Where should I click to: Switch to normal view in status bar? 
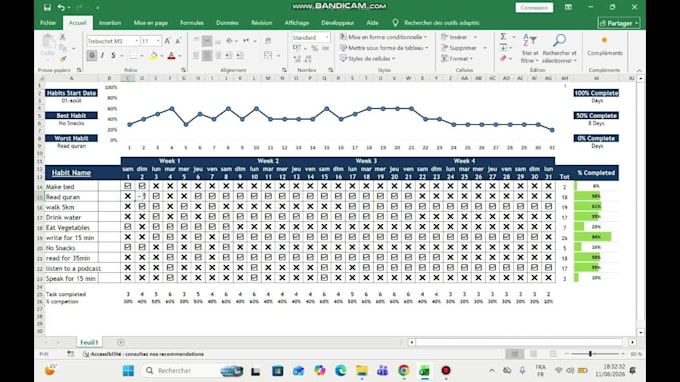pyautogui.click(x=515, y=354)
